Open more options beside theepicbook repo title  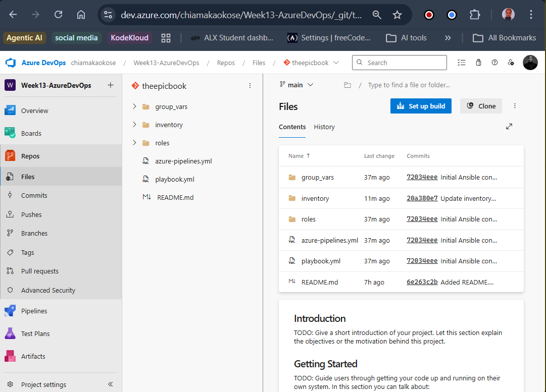coord(250,86)
